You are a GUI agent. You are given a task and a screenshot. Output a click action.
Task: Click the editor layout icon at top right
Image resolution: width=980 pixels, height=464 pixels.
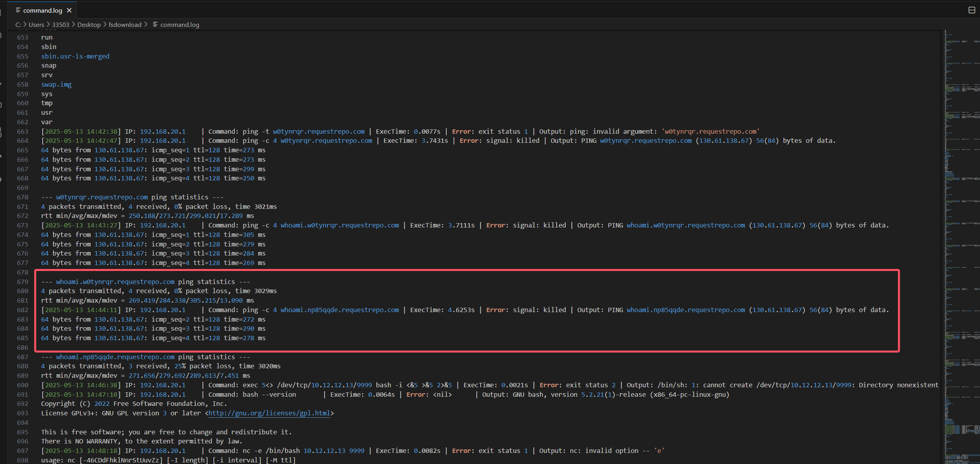click(972, 10)
